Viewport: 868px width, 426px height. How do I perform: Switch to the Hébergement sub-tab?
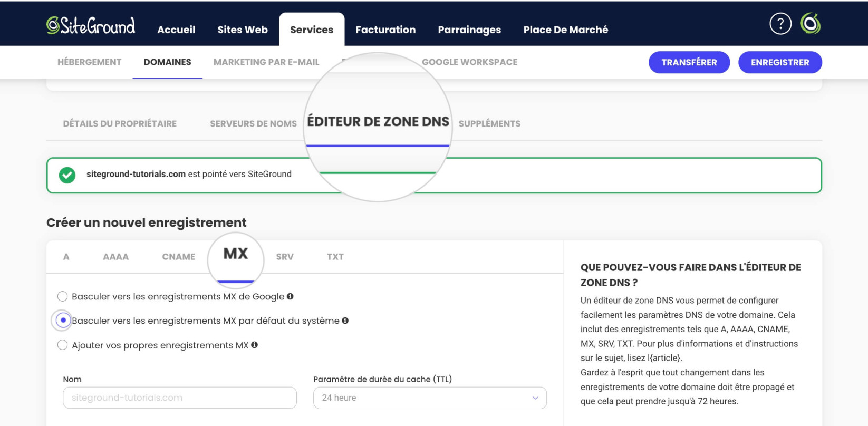(90, 62)
